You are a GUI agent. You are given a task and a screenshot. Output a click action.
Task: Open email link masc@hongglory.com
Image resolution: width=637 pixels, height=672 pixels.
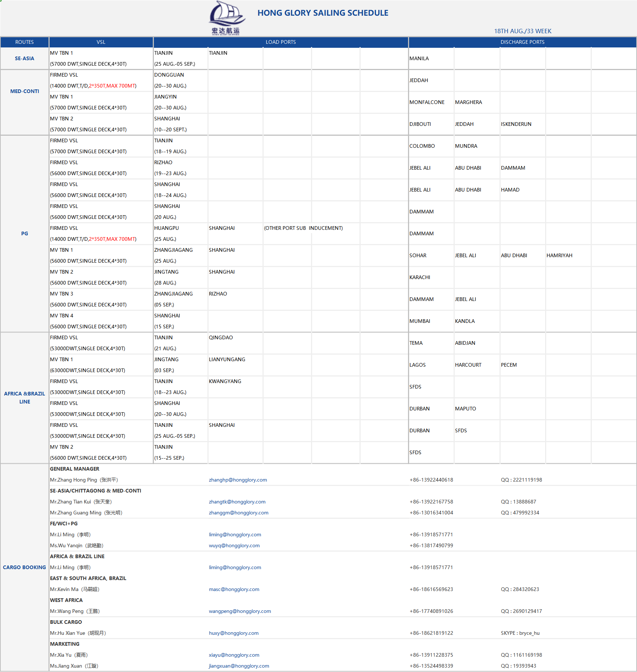[234, 589]
